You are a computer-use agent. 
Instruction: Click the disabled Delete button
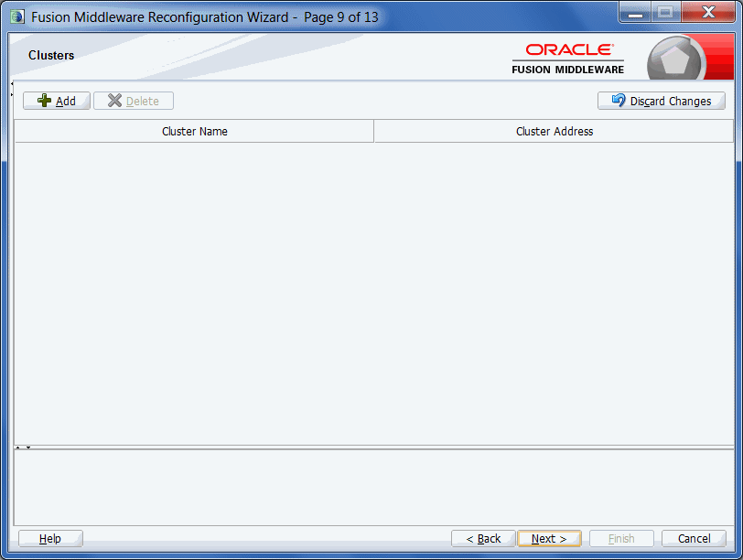tap(134, 101)
